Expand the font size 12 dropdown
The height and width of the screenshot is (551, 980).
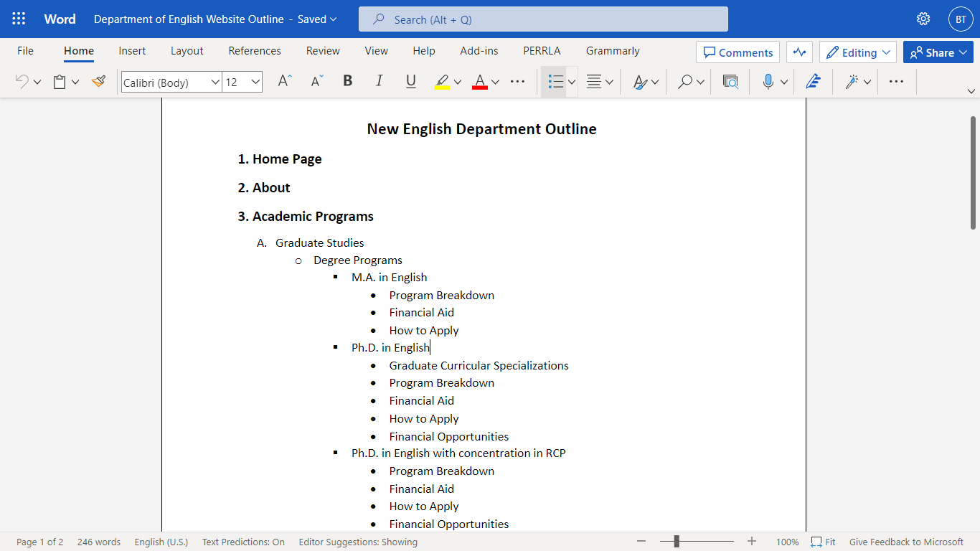[x=255, y=83]
